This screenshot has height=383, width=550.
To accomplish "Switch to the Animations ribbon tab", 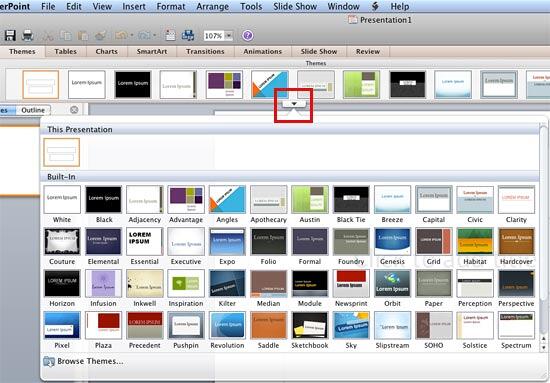I will [263, 52].
